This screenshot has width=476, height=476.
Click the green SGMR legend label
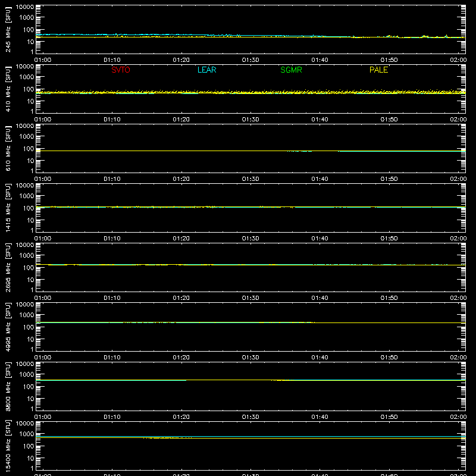291,70
